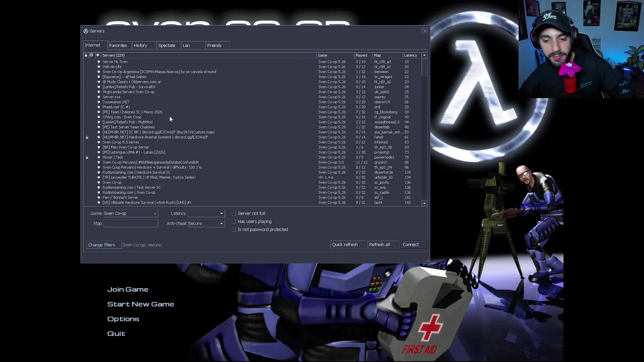This screenshot has height=362, width=644.
Task: Select the RodionGaming.com | Sven Co-op row
Action: (x=253, y=193)
